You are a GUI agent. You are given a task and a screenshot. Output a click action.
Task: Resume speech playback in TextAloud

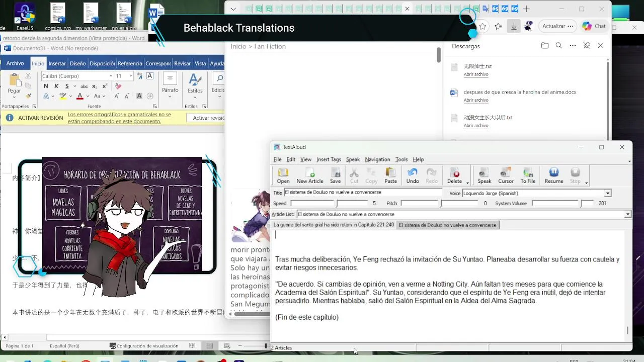(x=553, y=175)
